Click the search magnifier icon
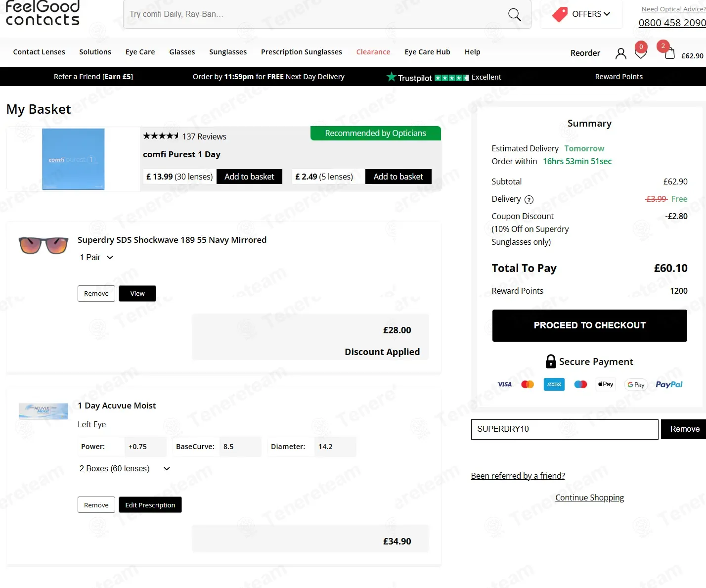The height and width of the screenshot is (588, 706). [x=514, y=14]
